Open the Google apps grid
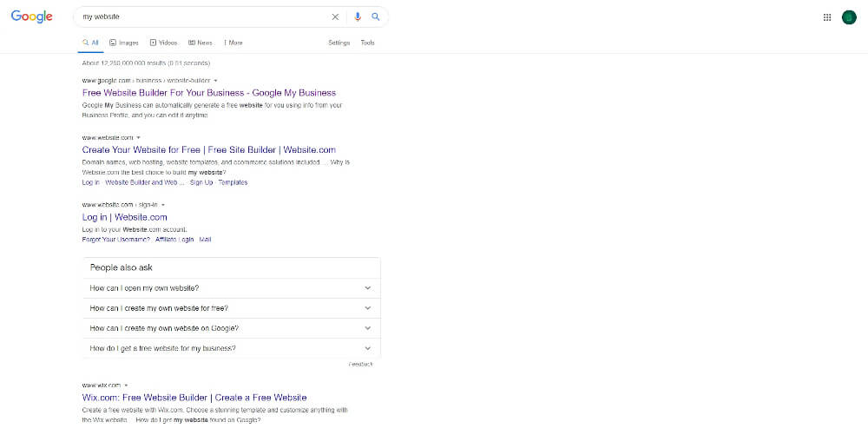This screenshot has width=868, height=435. click(827, 17)
